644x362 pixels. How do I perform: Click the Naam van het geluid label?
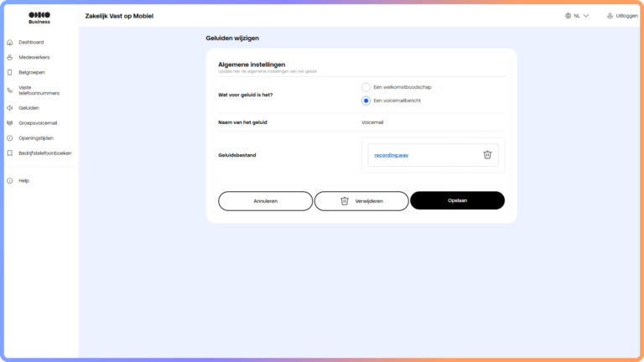pyautogui.click(x=242, y=122)
